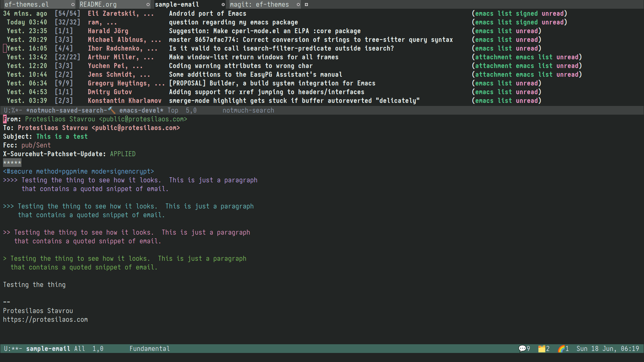Click the four-level quoted paragraph
644x362 pixels.
(130, 184)
